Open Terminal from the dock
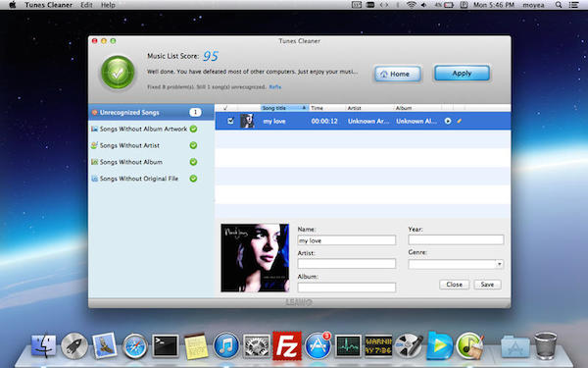 click(166, 345)
